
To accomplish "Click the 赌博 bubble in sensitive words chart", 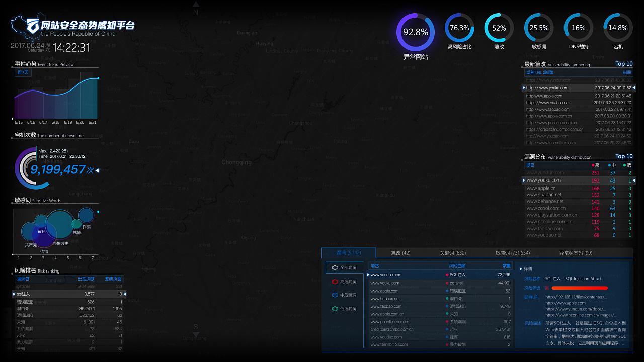I will pos(76,224).
